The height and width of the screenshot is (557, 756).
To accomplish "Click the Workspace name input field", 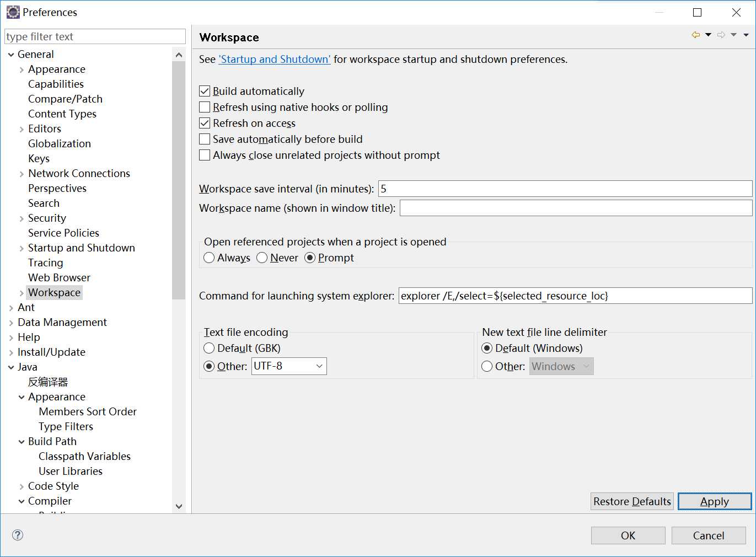I will click(x=575, y=208).
